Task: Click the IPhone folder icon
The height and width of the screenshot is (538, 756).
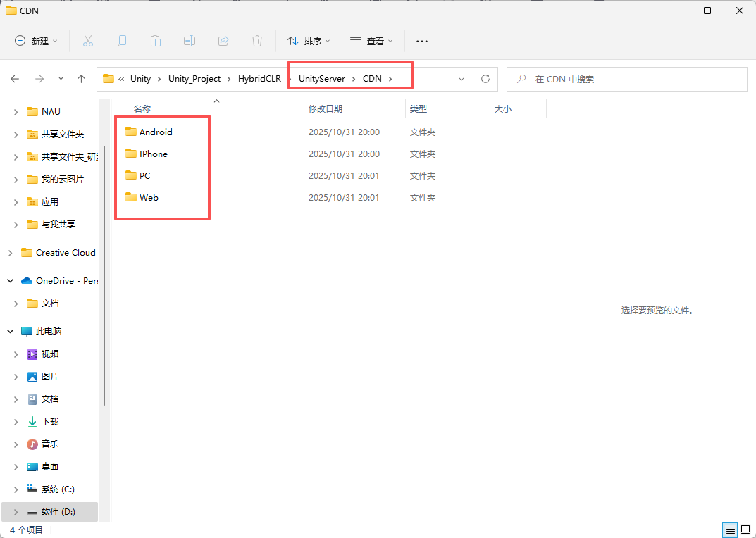Action: (130, 154)
